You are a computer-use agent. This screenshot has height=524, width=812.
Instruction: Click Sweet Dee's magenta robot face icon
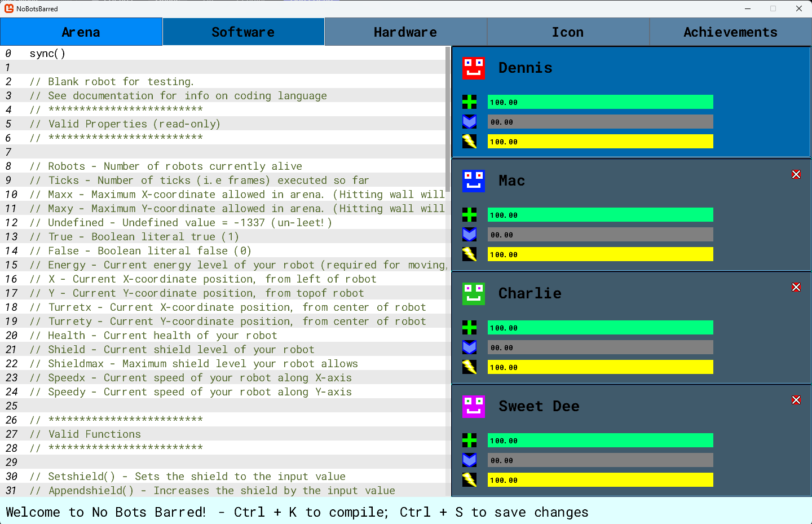(x=474, y=407)
